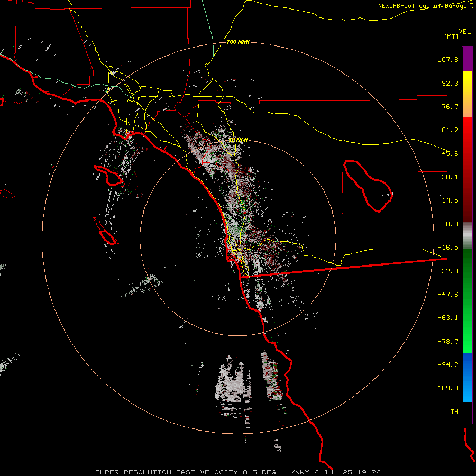The image size is (476, 476).
Task: Click the Super-Resolution Base Velocity caption
Action: click(237, 472)
